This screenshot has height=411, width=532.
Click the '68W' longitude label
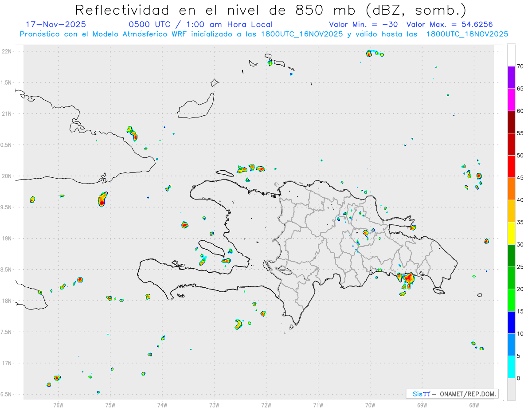(474, 405)
